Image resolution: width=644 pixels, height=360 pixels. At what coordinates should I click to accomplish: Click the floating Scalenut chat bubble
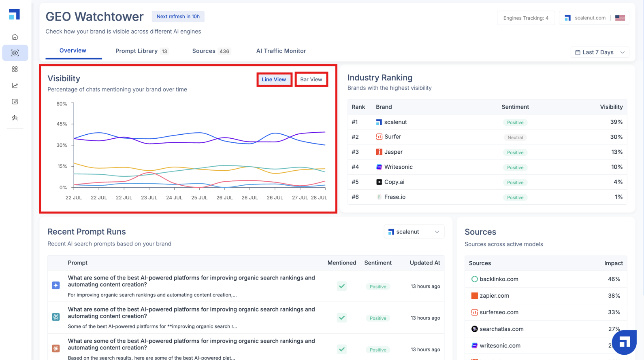[624, 342]
